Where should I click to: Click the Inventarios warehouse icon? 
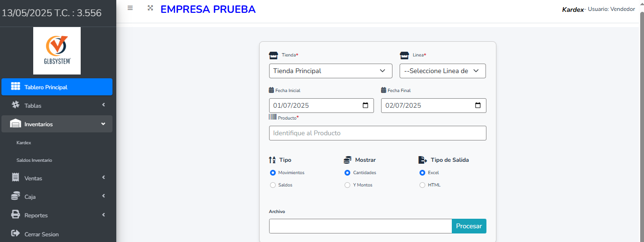coord(15,123)
